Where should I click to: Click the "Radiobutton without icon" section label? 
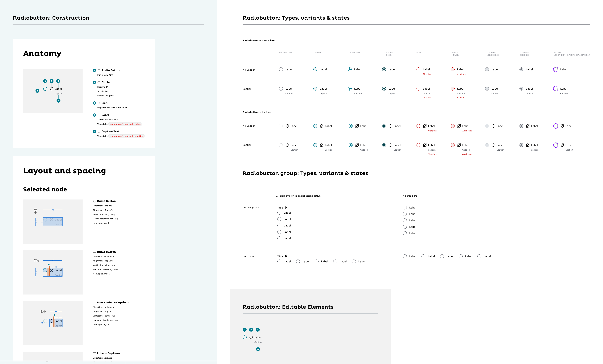pyautogui.click(x=259, y=41)
